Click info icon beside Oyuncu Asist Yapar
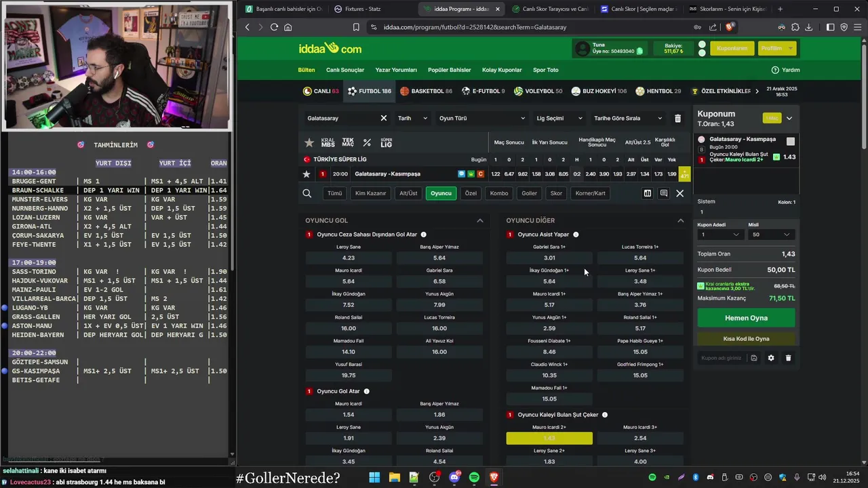Screen dimensions: 868x488 tap(576, 235)
